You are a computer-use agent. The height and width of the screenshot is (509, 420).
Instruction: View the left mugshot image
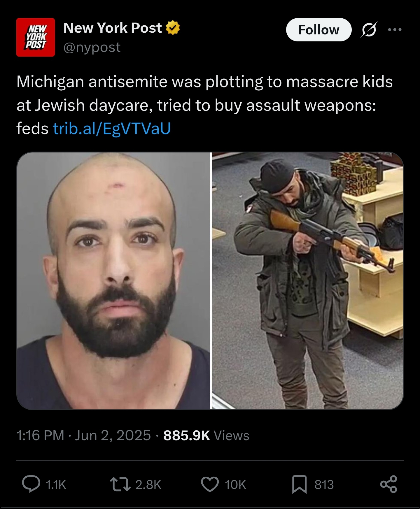pos(113,281)
